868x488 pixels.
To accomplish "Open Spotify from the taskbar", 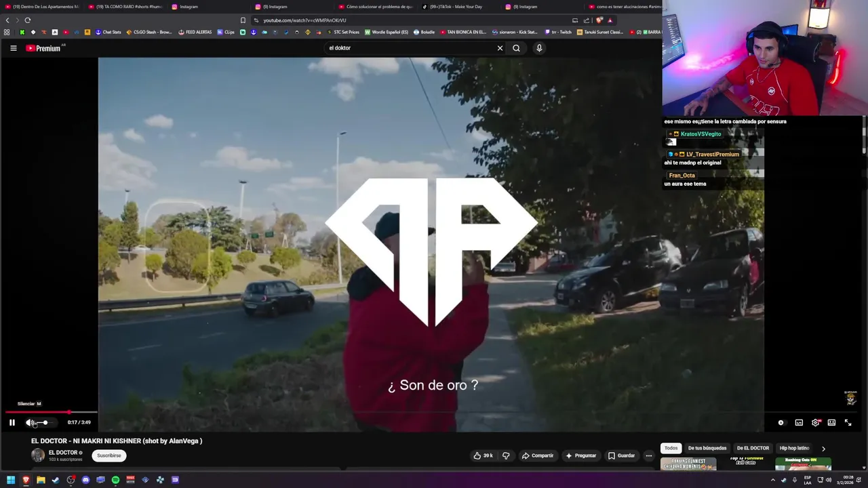I will (115, 480).
